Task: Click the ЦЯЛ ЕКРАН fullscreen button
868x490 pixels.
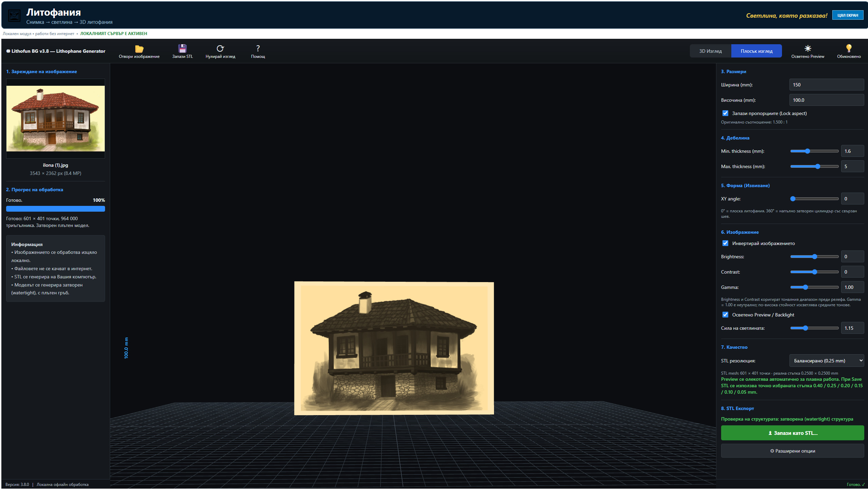Action: tap(848, 15)
